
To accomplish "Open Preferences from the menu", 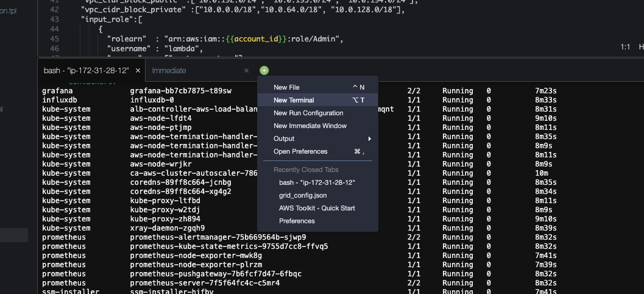I will (300, 151).
